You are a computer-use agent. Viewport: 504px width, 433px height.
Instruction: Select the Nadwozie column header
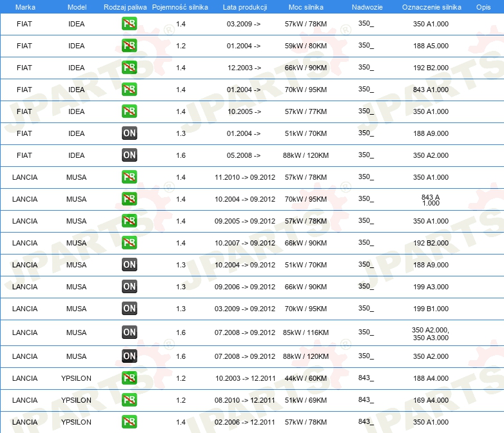click(x=367, y=7)
